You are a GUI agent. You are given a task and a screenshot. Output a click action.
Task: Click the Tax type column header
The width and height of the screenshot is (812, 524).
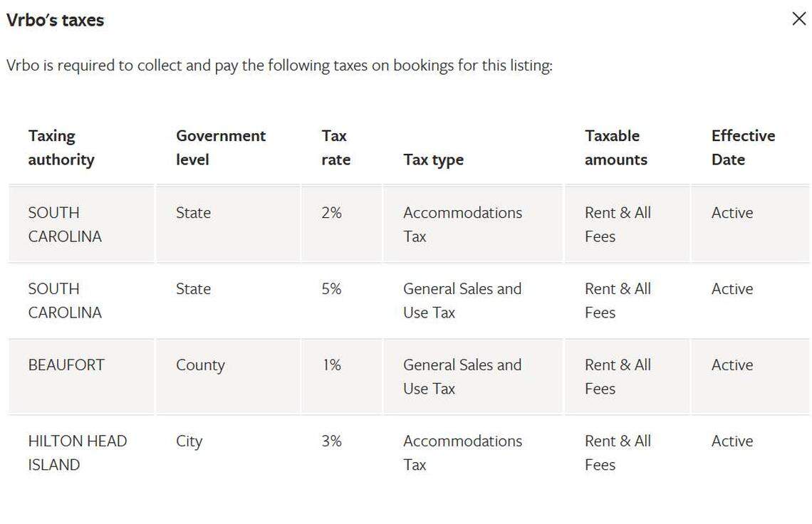(433, 159)
